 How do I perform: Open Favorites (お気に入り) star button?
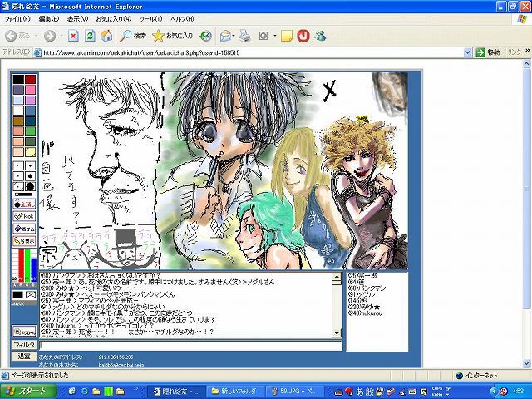[x=172, y=36]
